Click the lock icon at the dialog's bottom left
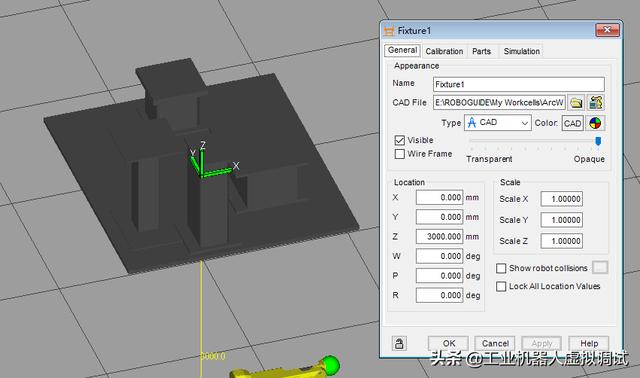 pyautogui.click(x=399, y=343)
